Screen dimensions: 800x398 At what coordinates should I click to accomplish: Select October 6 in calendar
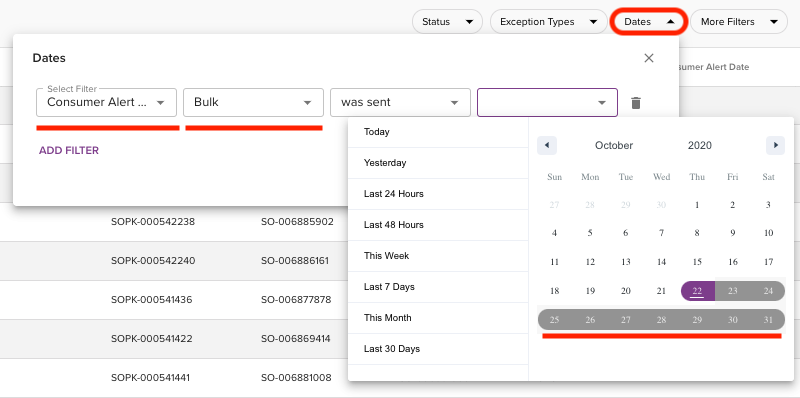[x=626, y=233]
